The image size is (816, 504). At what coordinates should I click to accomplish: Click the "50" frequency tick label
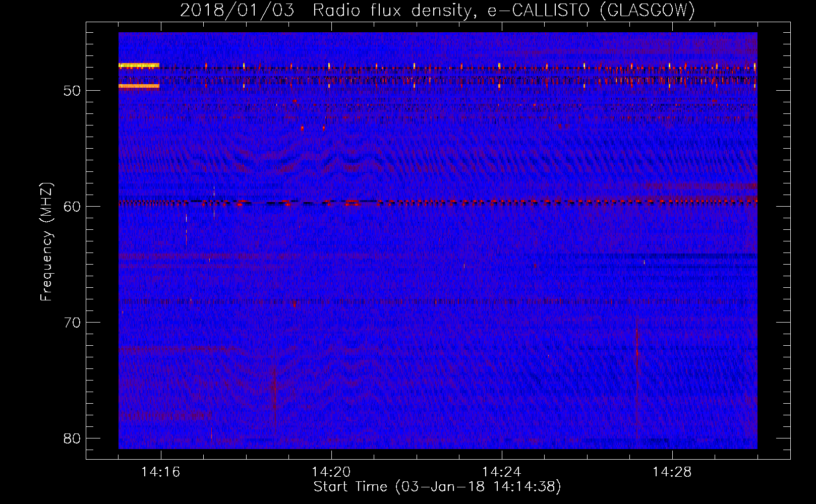pos(73,91)
